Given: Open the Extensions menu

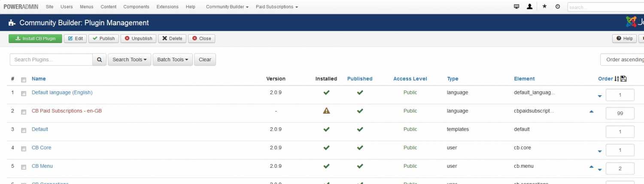Looking at the screenshot, I should (167, 7).
